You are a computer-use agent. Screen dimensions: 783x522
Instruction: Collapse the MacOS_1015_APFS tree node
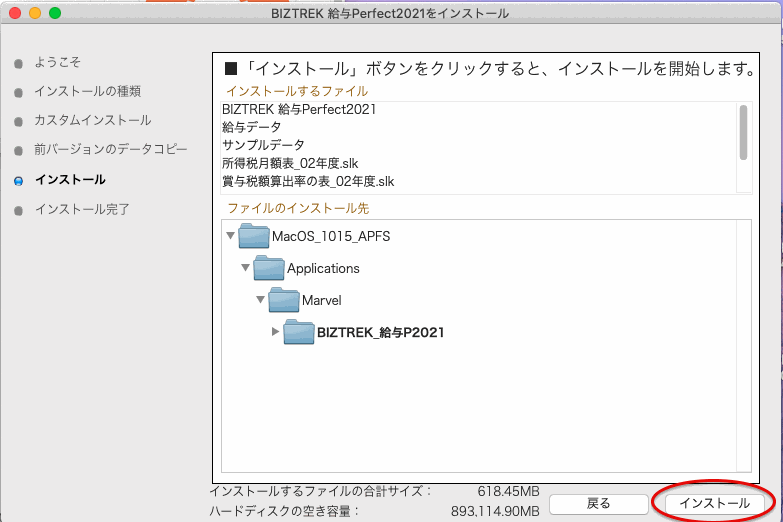click(x=231, y=236)
